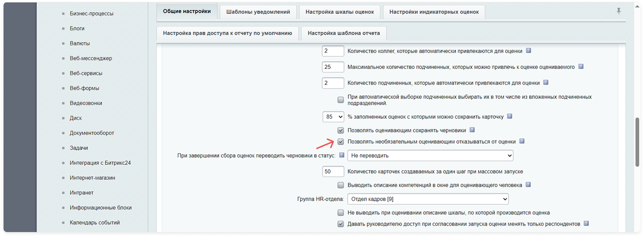
Task: Open 'Валюты' module in sidebar
Action: pyautogui.click(x=80, y=43)
